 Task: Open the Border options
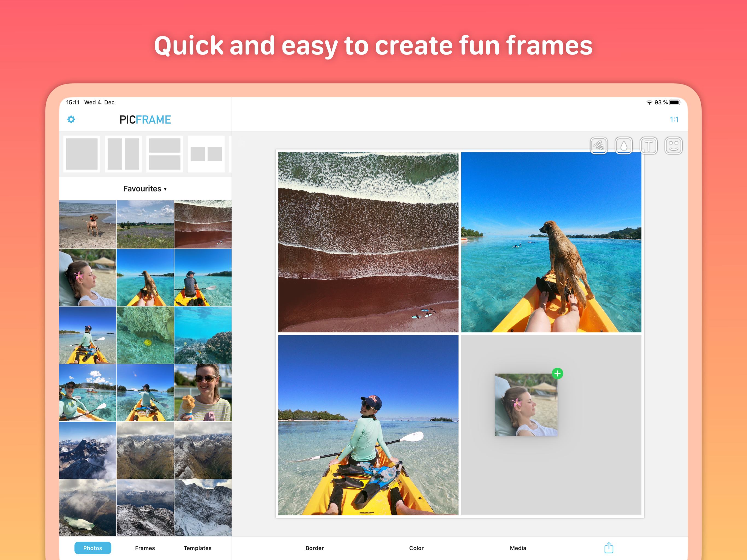click(x=314, y=548)
